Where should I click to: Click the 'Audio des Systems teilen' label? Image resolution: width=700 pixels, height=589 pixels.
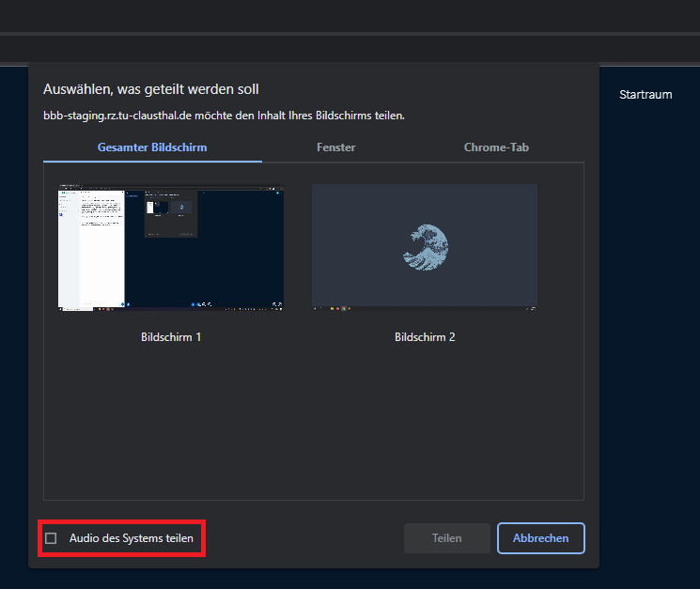(131, 538)
